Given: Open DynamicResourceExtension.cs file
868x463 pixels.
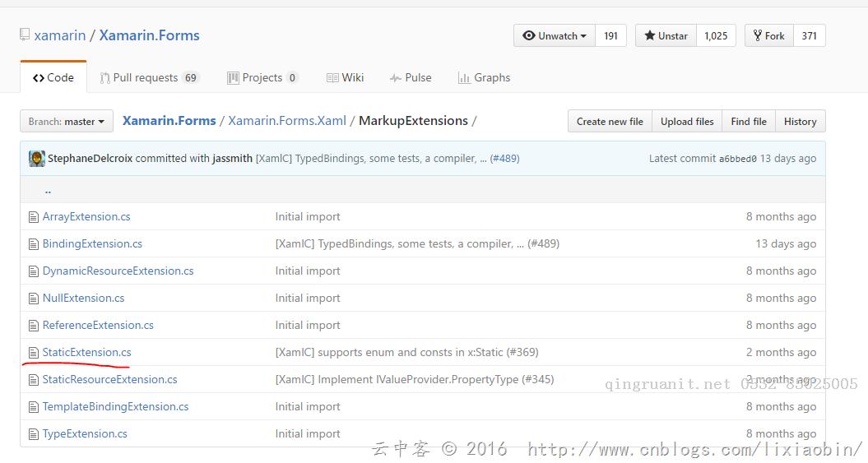Looking at the screenshot, I should (x=118, y=271).
